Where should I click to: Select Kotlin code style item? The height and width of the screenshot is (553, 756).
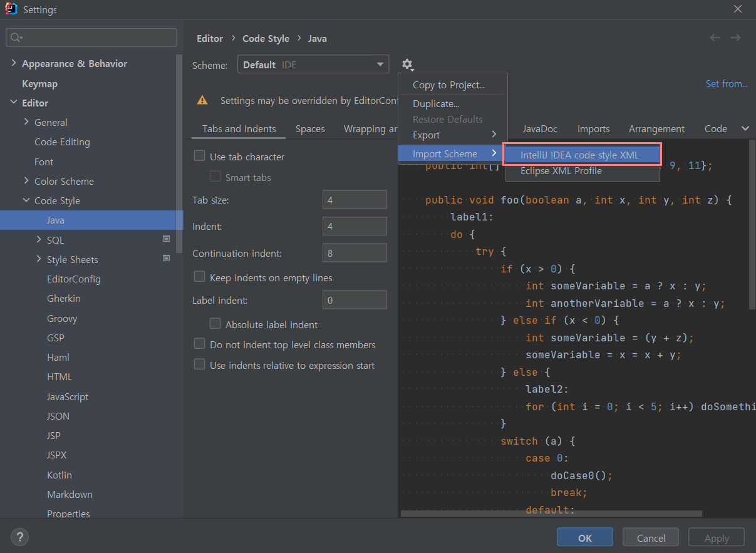click(x=60, y=475)
